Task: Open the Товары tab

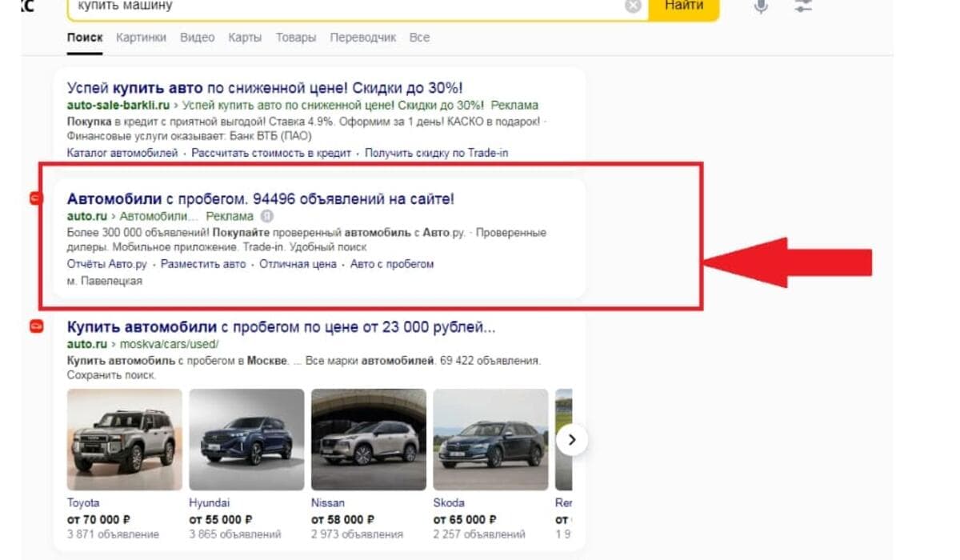Action: pyautogui.click(x=296, y=38)
